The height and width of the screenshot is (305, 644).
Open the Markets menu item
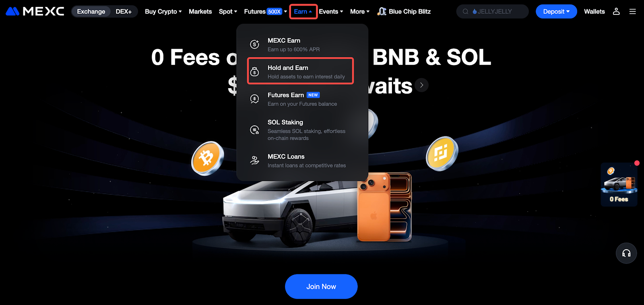point(200,11)
